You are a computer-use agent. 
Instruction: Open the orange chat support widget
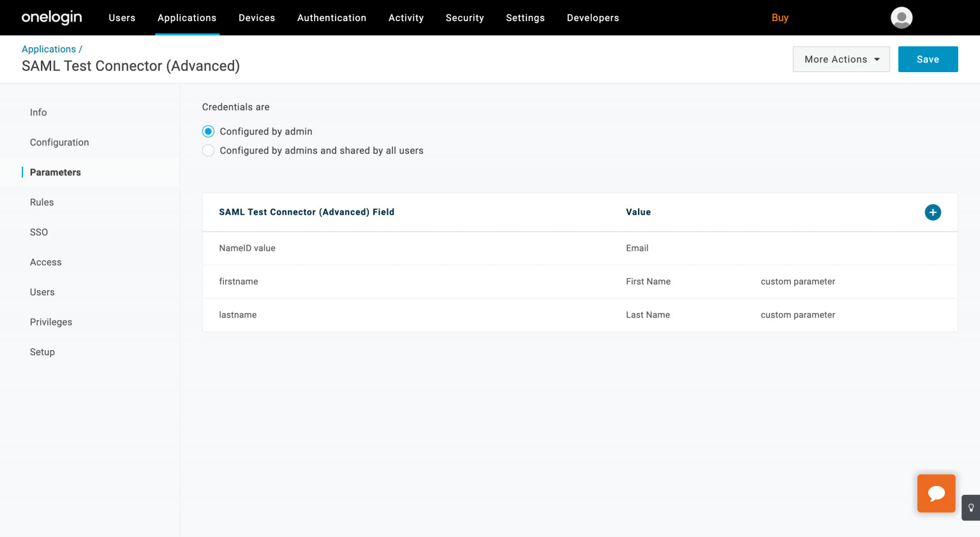tap(936, 493)
